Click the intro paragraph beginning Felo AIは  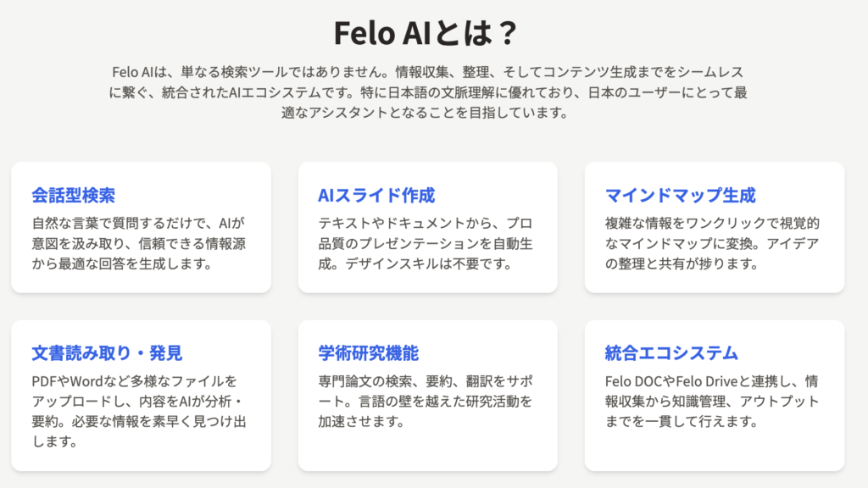pyautogui.click(x=428, y=92)
